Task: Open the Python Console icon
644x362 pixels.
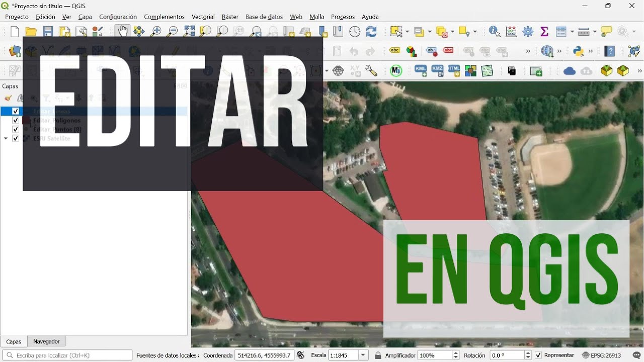Action: point(578,51)
